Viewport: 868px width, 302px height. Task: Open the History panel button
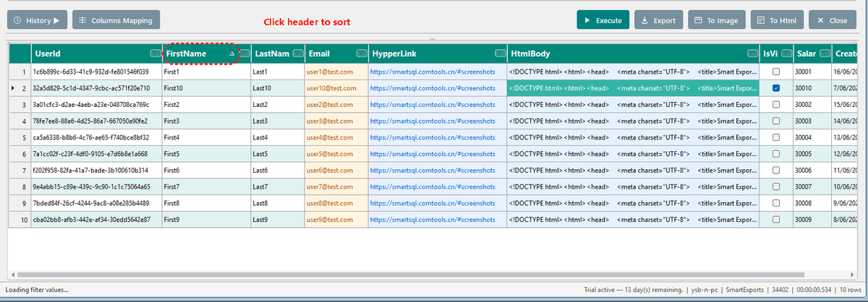tap(36, 20)
